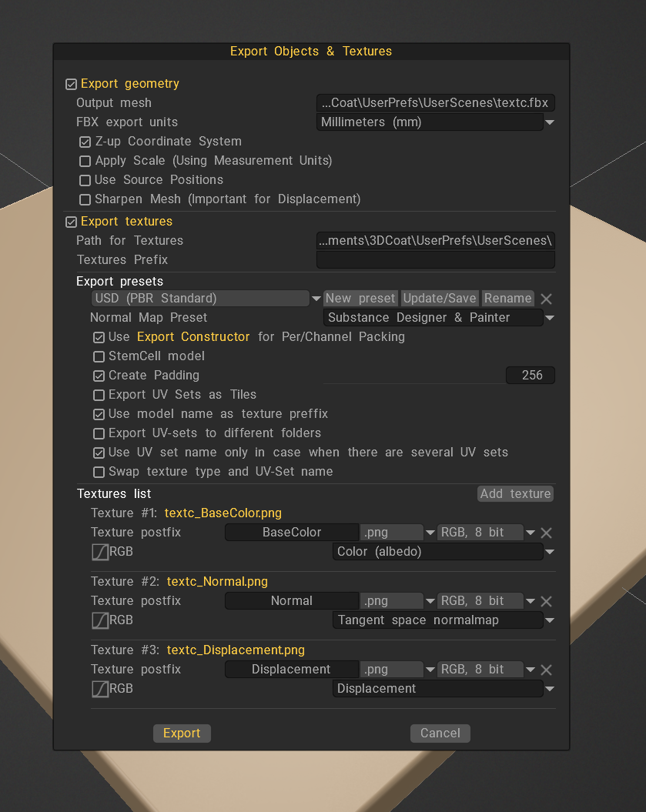Delete the USD export preset with X icon
Viewport: 646px width, 812px height.
[x=546, y=299]
